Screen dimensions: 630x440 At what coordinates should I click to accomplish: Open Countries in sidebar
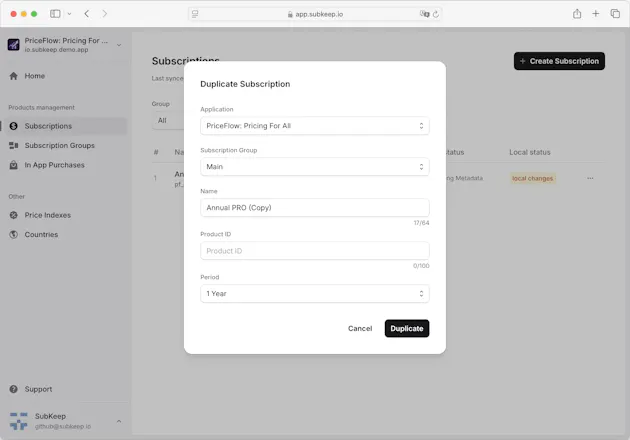click(x=63, y=235)
